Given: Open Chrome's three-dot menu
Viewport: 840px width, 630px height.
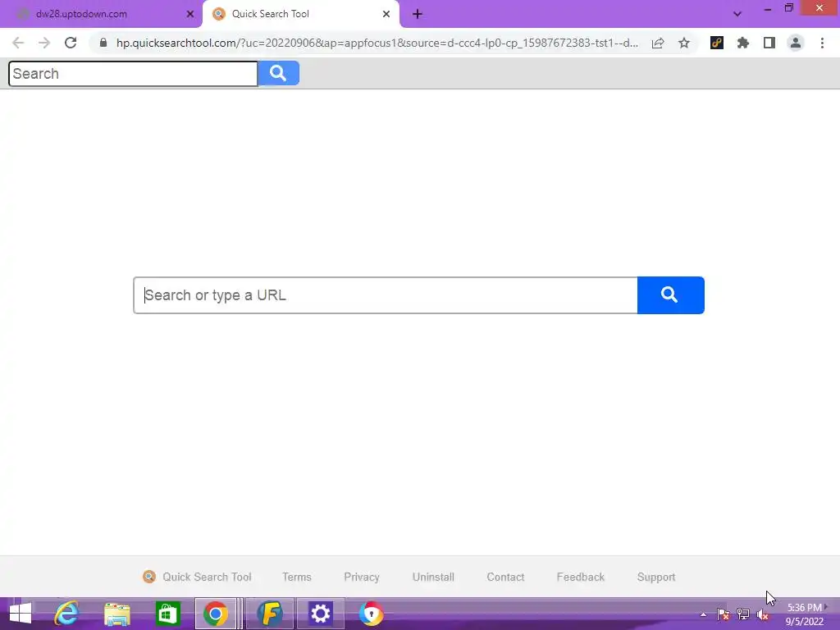Looking at the screenshot, I should [822, 43].
